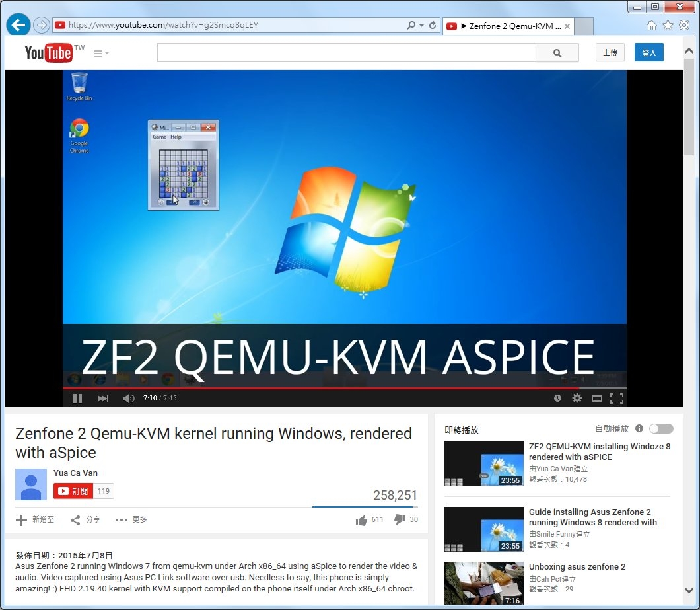Image resolution: width=700 pixels, height=610 pixels.
Task: Open ZF2 QEMU-KVM installing Windoze 8 thumbnail
Action: 484,464
